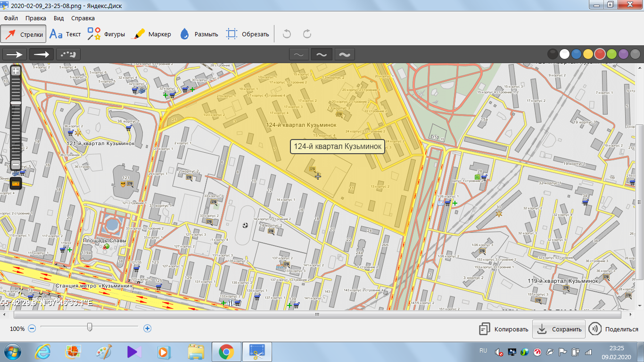Open the Правка menu
Screen dimensions: 644x362
[36, 18]
